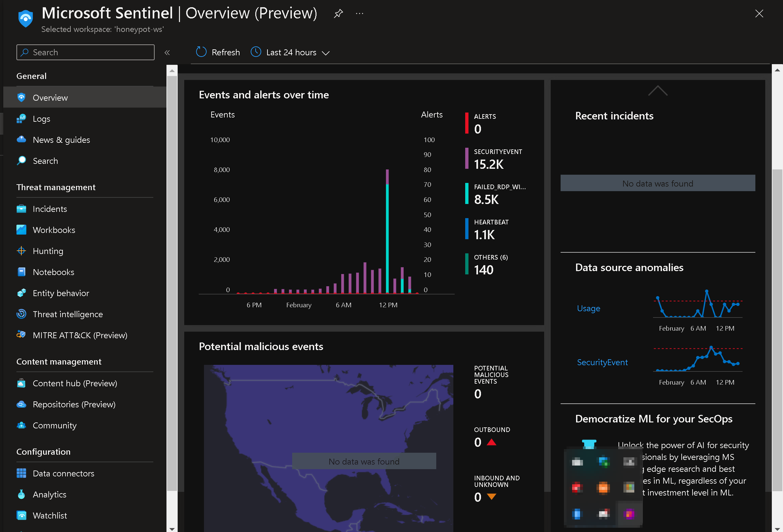The height and width of the screenshot is (532, 783).
Task: Pin the Overview page with the pin icon
Action: 338,14
